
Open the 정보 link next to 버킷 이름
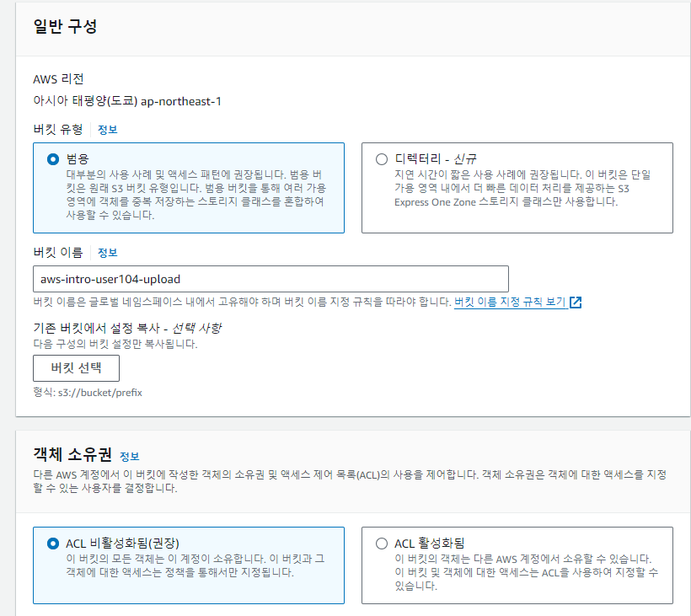pyautogui.click(x=108, y=253)
